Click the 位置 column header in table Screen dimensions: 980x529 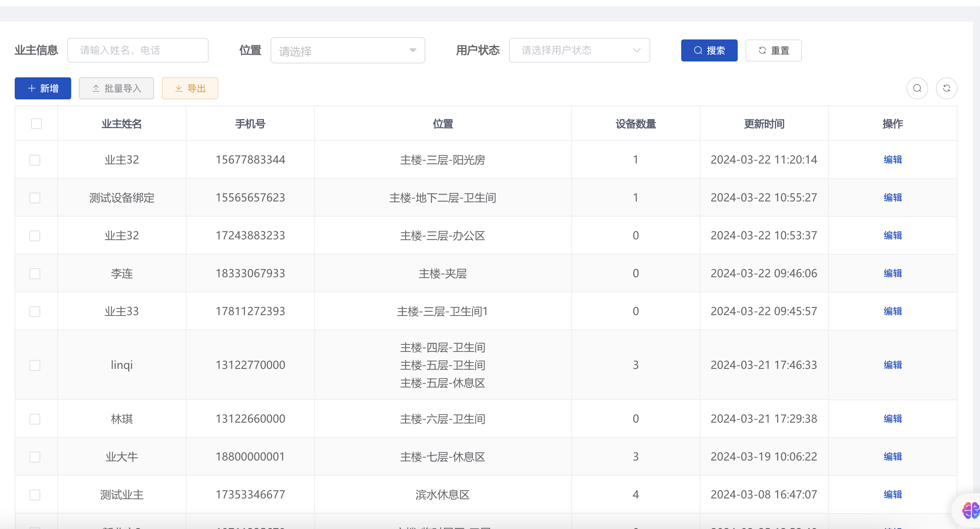(x=443, y=124)
